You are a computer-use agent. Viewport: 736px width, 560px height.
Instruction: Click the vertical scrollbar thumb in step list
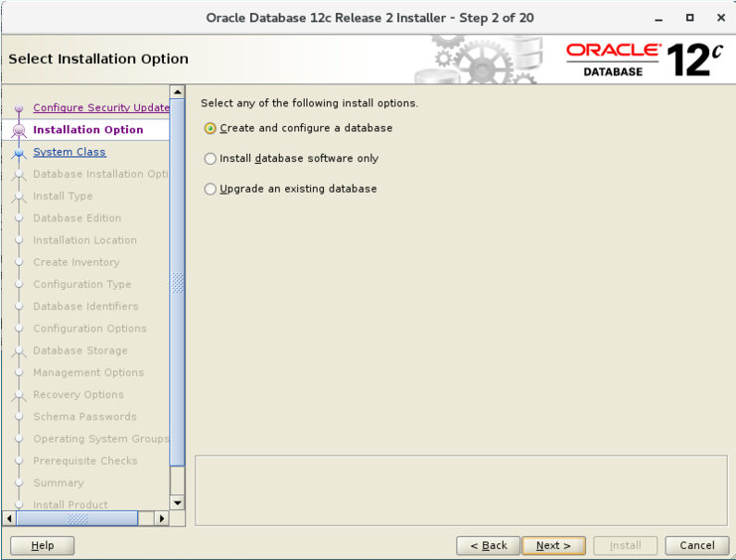pos(178,282)
